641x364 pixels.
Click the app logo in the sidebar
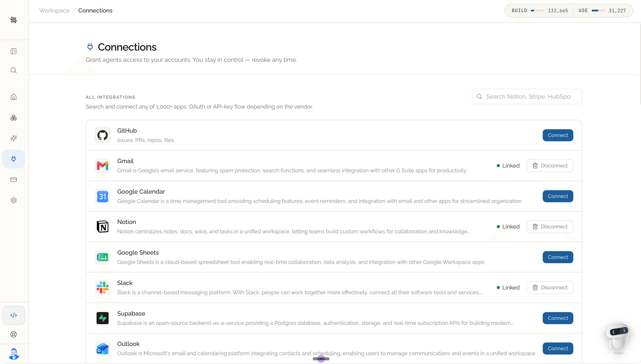[x=14, y=20]
